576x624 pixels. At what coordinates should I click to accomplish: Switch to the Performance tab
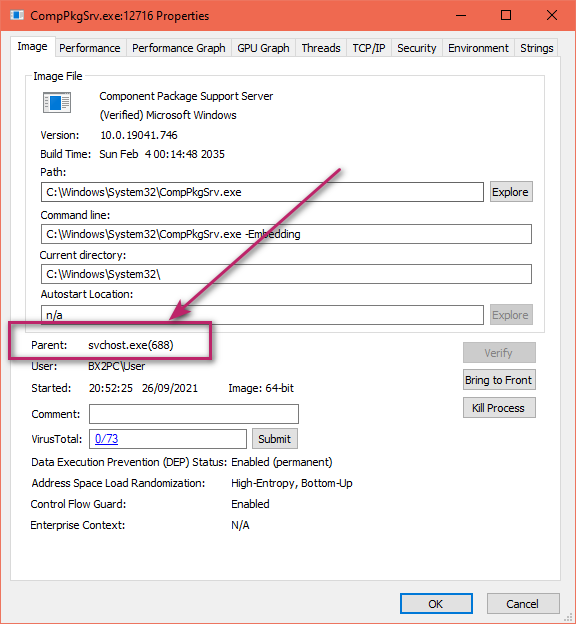pyautogui.click(x=90, y=48)
